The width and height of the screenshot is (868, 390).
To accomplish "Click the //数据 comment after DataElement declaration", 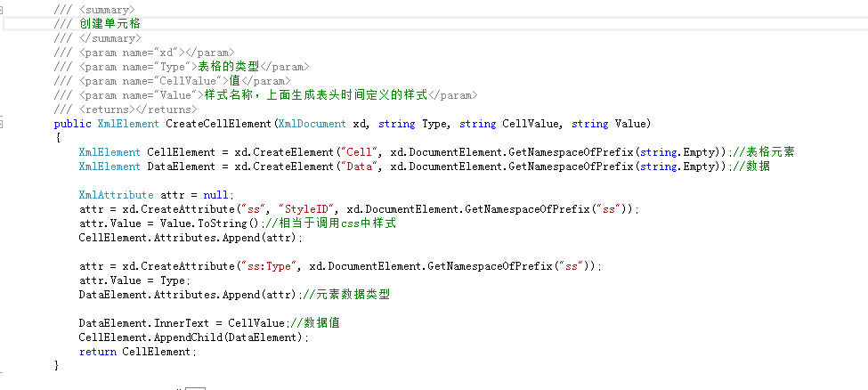I will click(750, 167).
